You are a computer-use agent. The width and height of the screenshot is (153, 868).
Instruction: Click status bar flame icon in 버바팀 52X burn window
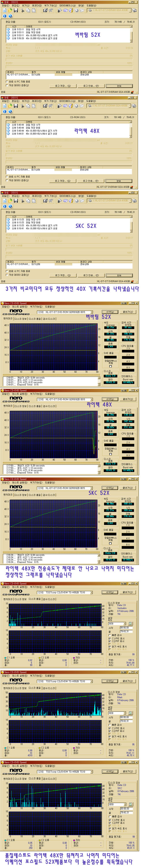[x=132, y=92]
